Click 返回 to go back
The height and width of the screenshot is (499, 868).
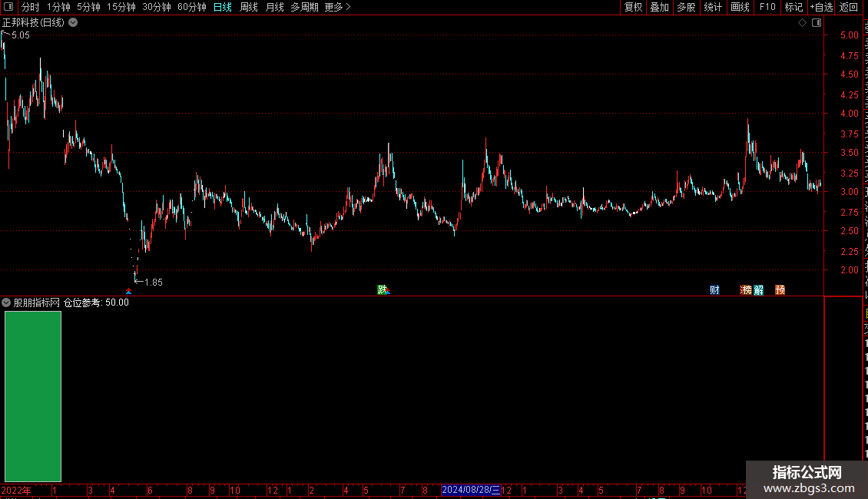pyautogui.click(x=848, y=7)
